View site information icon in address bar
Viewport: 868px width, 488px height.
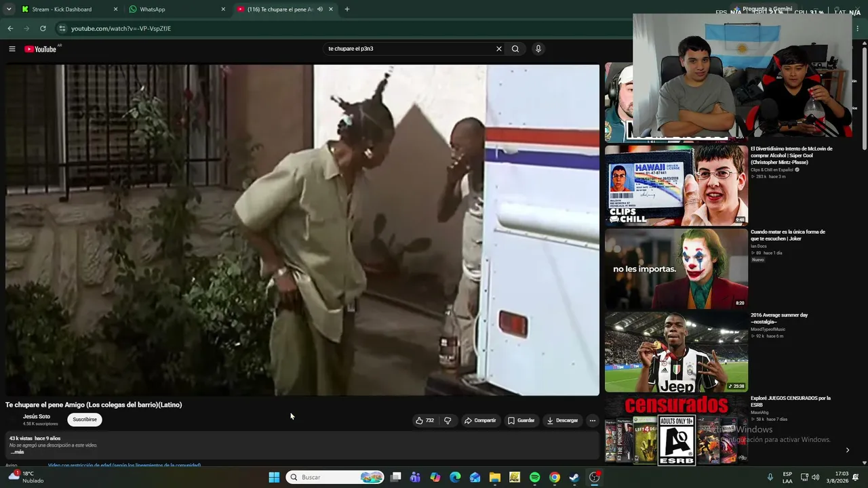tap(62, 28)
